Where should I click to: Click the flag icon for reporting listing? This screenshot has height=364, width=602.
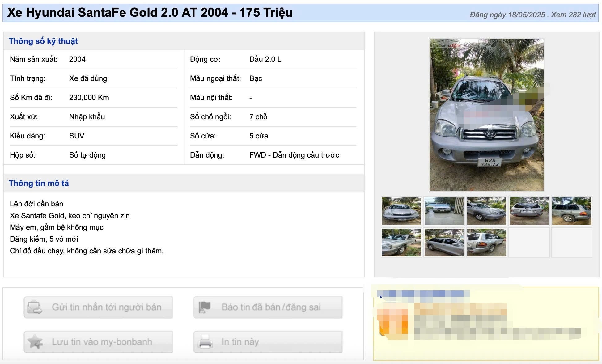coord(205,307)
